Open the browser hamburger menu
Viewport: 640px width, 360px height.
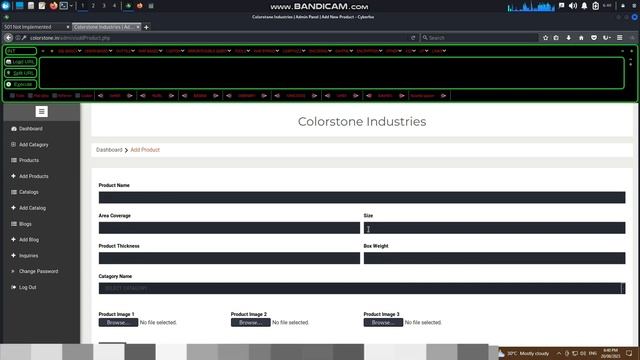point(620,38)
